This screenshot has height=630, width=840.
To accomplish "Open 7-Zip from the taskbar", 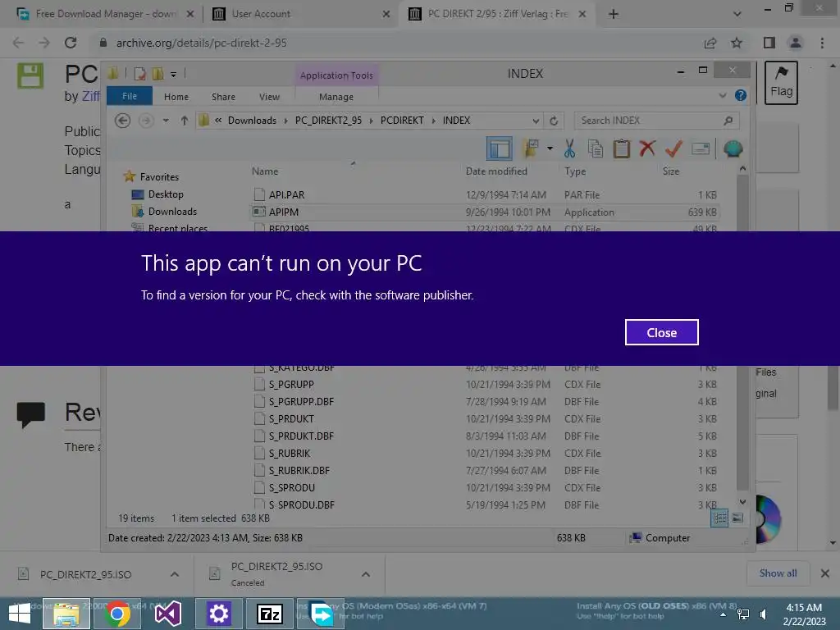I will coord(269,614).
